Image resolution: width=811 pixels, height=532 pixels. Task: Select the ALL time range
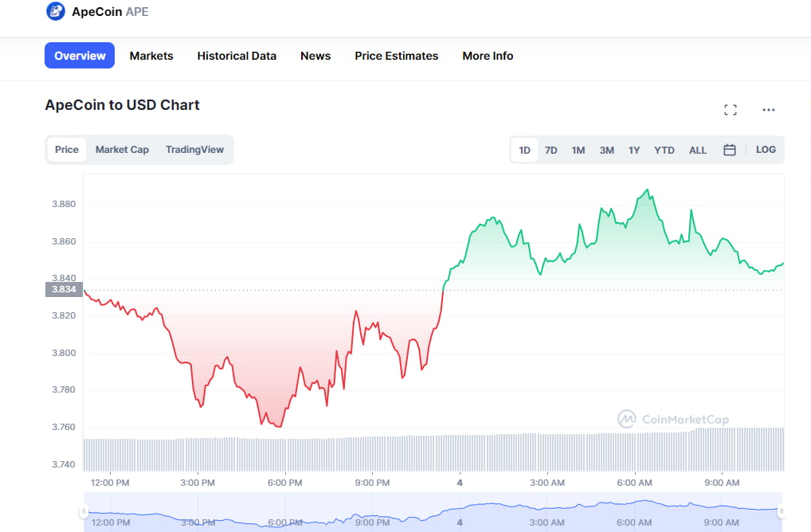point(698,151)
